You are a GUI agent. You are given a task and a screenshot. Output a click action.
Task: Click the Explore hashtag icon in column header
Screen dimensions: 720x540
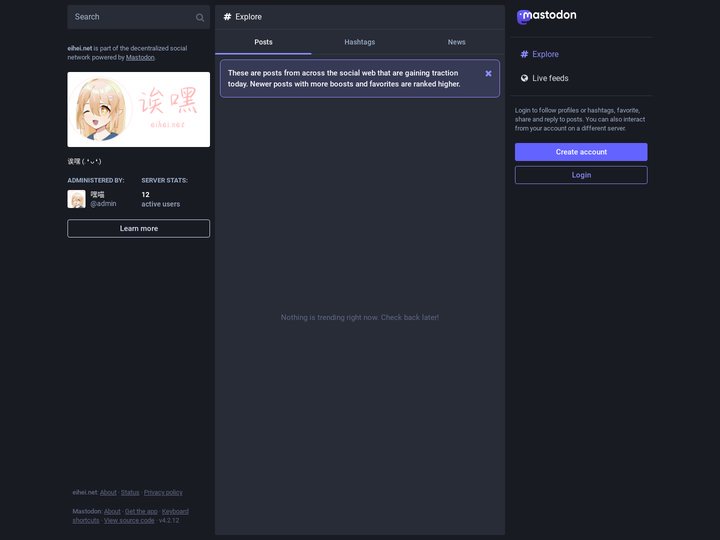click(227, 17)
